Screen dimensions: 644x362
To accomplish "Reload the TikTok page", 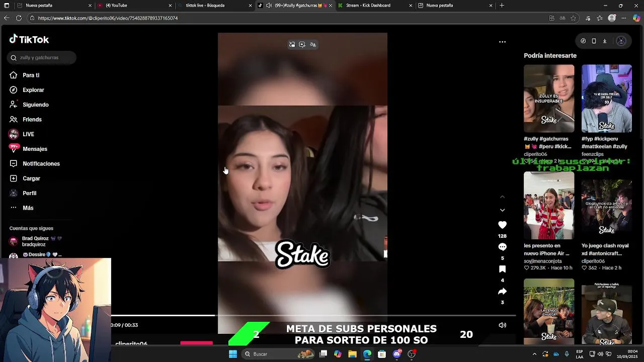I will tap(19, 18).
